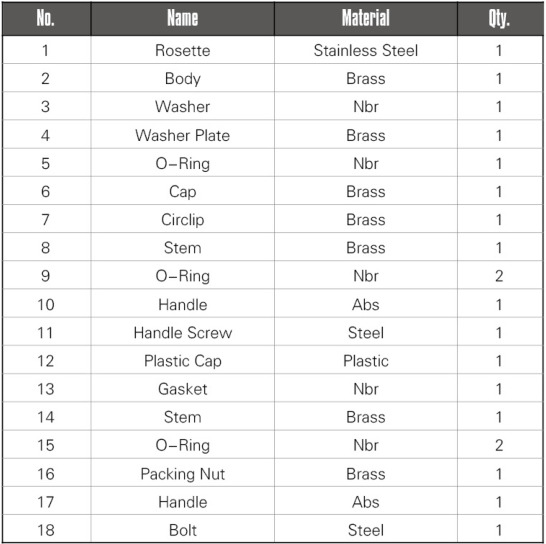Select the Body name cell
This screenshot has height=544, width=546.
pos(182,78)
